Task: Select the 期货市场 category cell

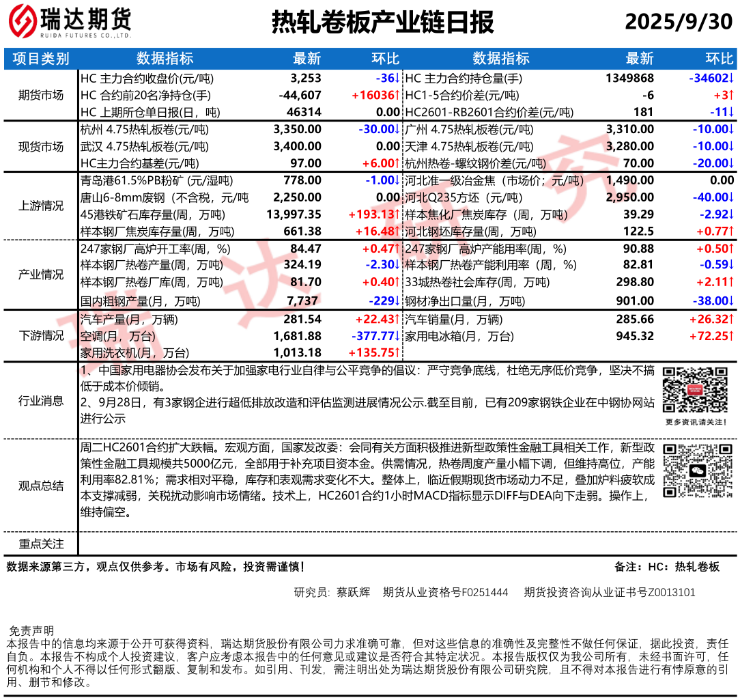Action: point(40,95)
